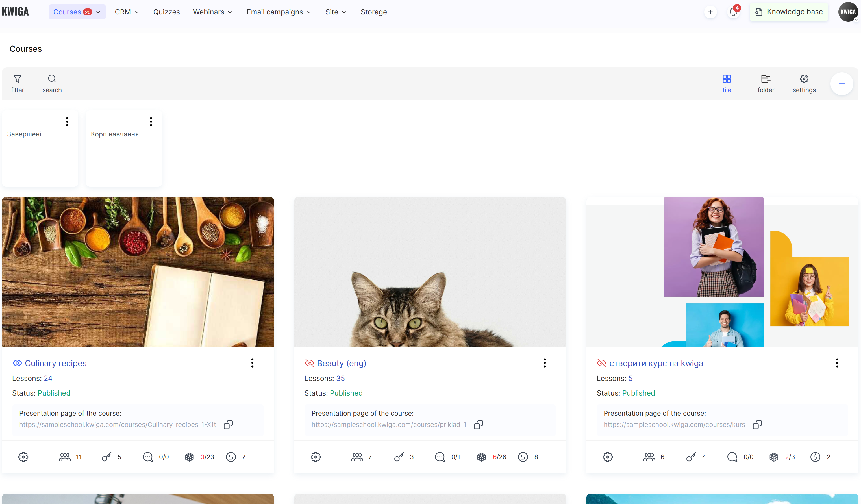
Task: Toggle visibility of Beauty (eng) course
Action: click(309, 363)
